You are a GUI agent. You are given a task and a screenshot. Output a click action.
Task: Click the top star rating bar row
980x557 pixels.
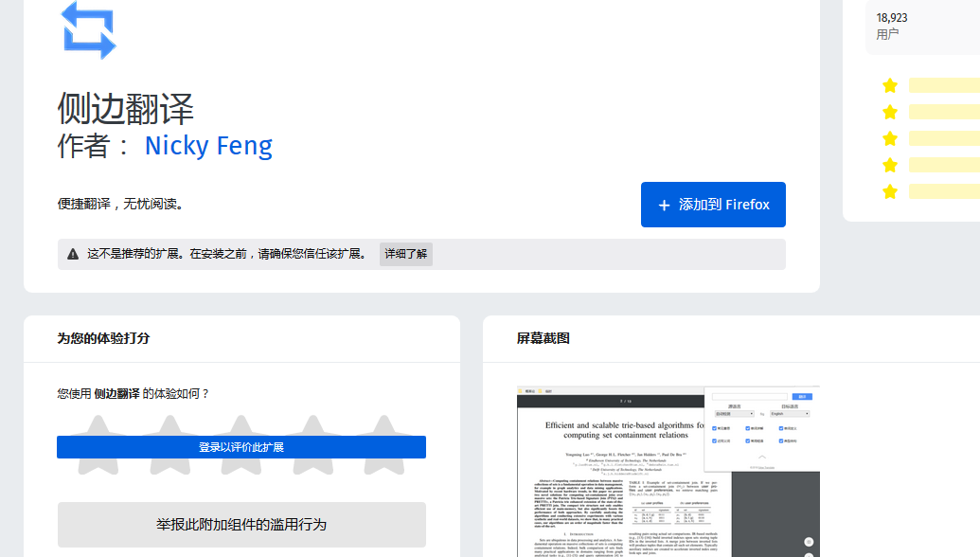(x=932, y=85)
